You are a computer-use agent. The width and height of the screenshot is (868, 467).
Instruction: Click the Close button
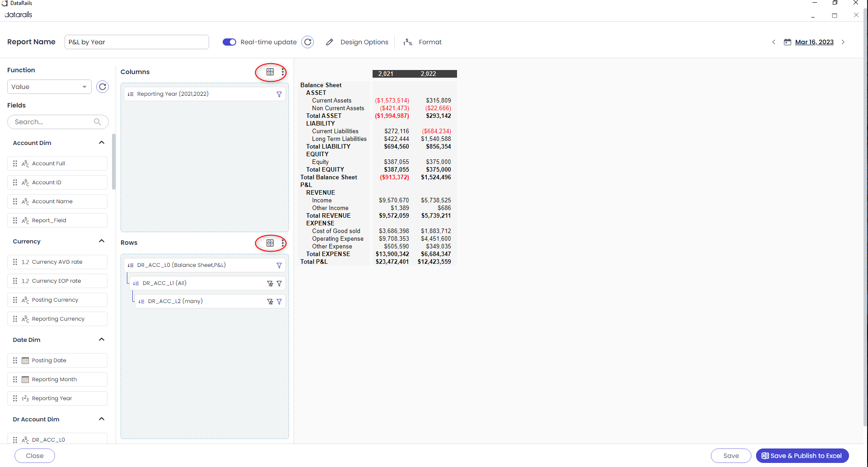click(35, 456)
